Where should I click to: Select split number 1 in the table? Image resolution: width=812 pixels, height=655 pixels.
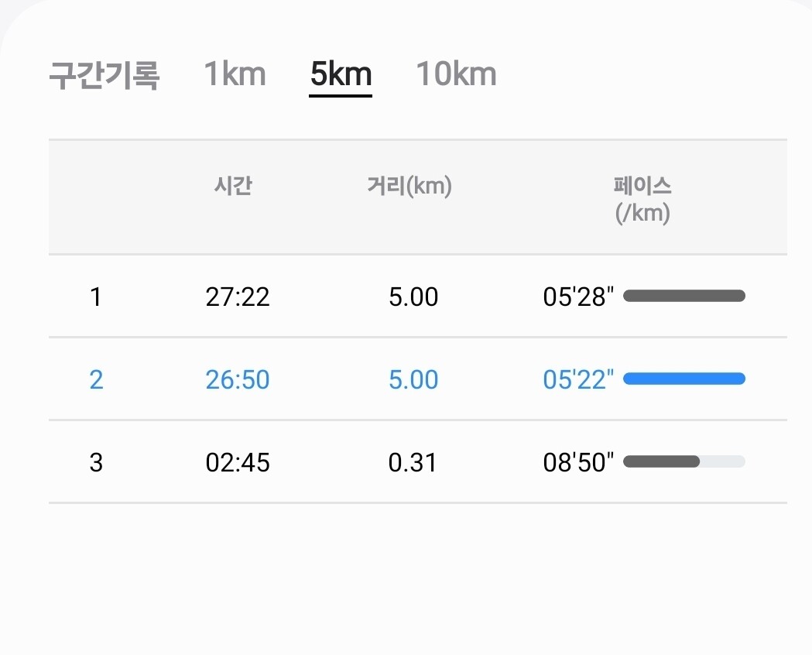[x=95, y=297]
